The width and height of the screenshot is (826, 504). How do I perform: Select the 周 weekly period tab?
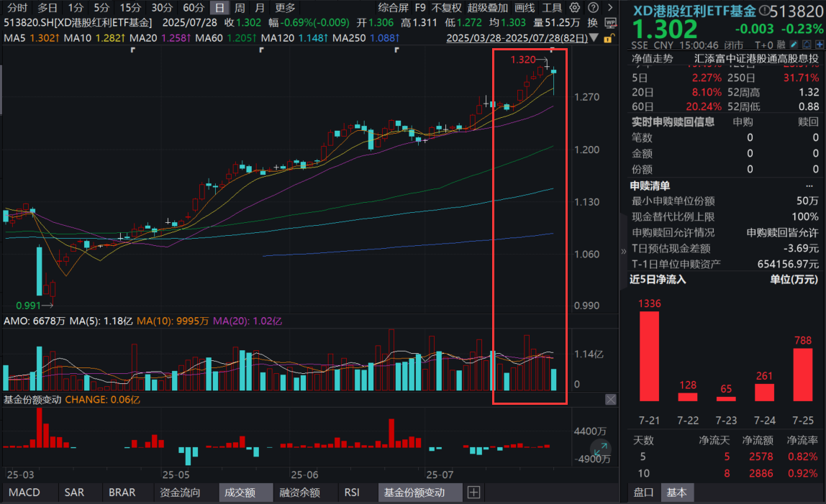point(240,8)
